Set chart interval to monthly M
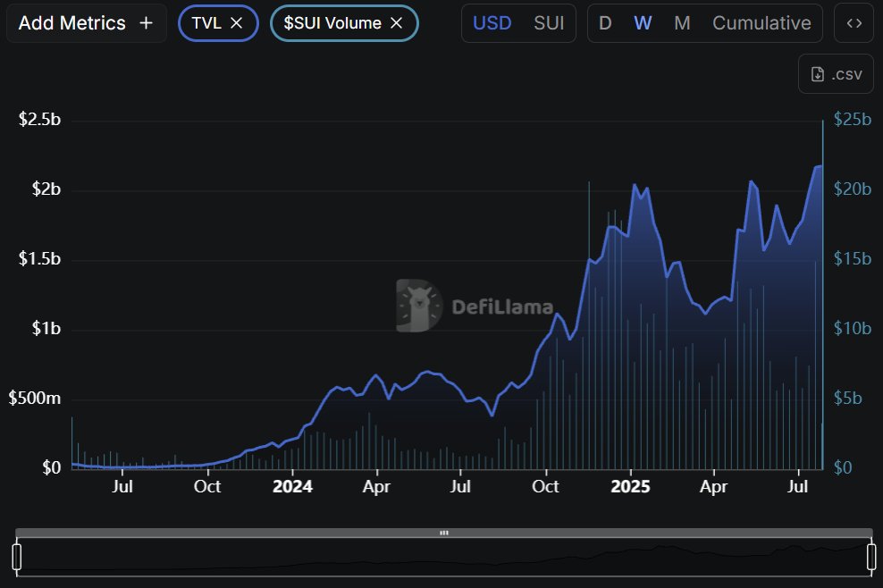 tap(682, 23)
